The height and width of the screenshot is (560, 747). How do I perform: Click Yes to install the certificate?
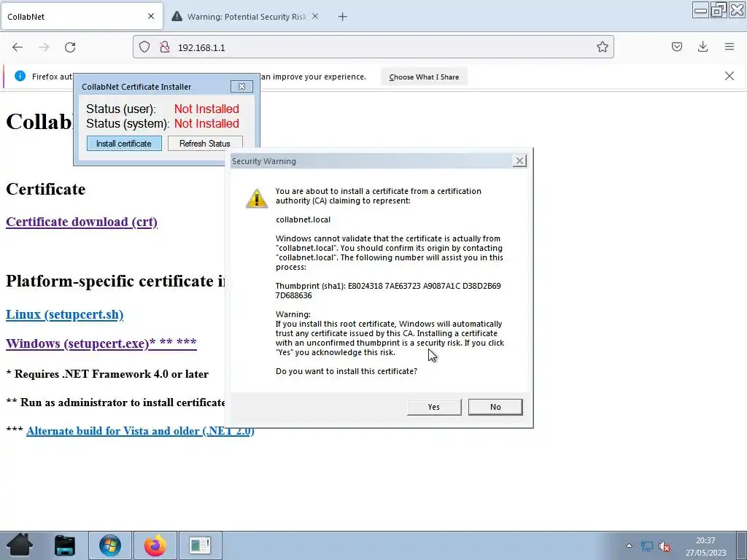pyautogui.click(x=434, y=407)
